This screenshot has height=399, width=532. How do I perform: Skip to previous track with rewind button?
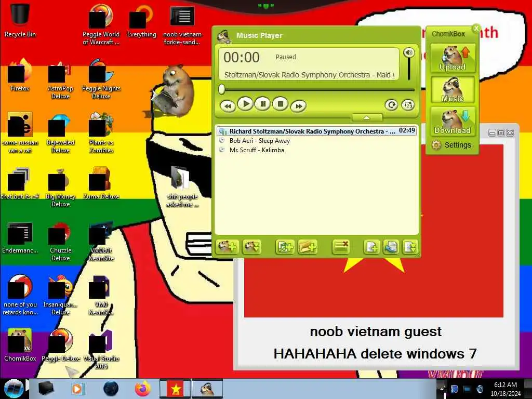[x=228, y=106]
